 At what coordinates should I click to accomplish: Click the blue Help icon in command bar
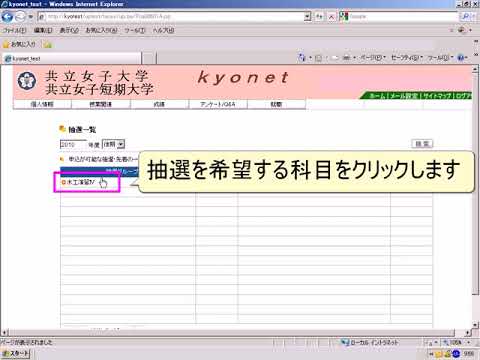(461, 58)
